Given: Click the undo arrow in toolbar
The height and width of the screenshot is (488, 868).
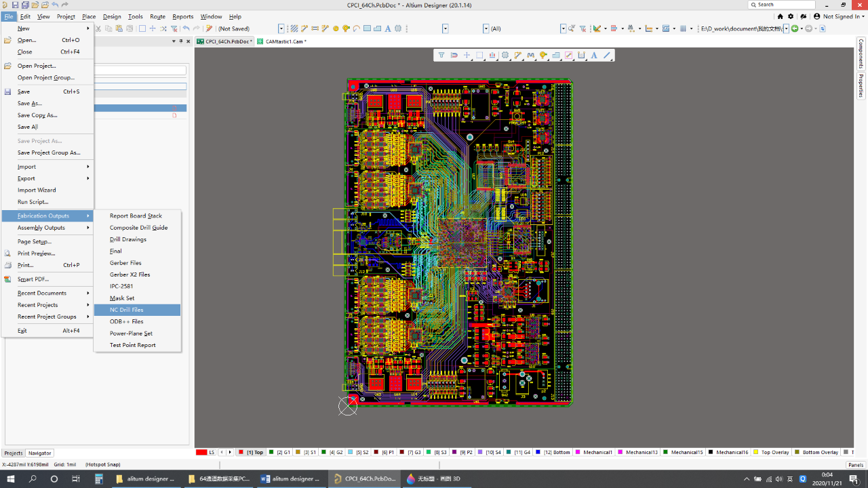Looking at the screenshot, I should click(x=186, y=28).
